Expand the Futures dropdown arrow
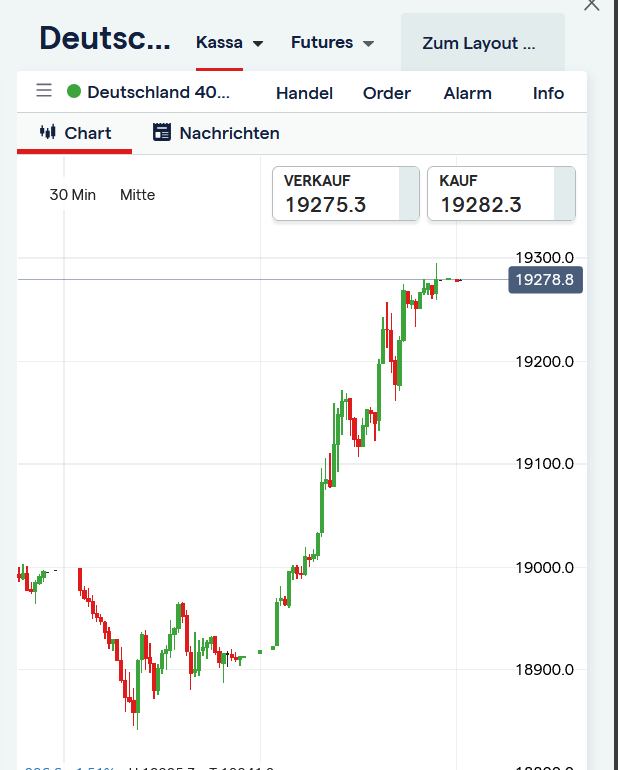Screen dimensions: 618x770 pyautogui.click(x=368, y=44)
